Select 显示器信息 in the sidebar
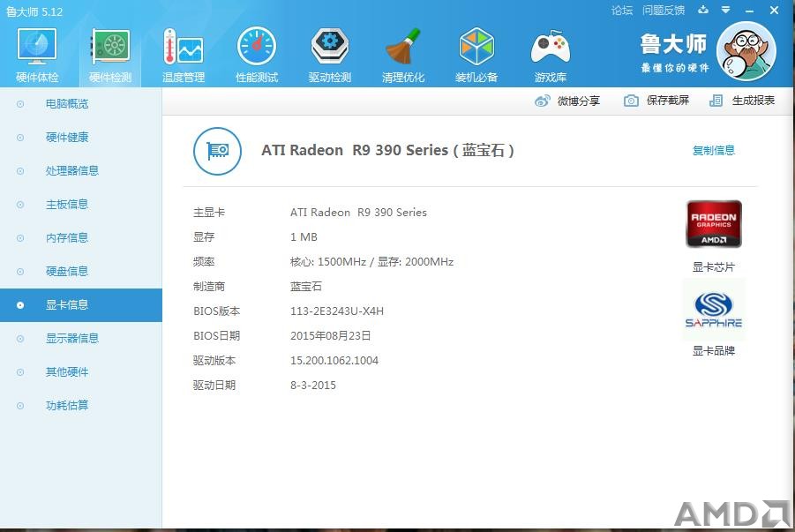 click(x=81, y=338)
